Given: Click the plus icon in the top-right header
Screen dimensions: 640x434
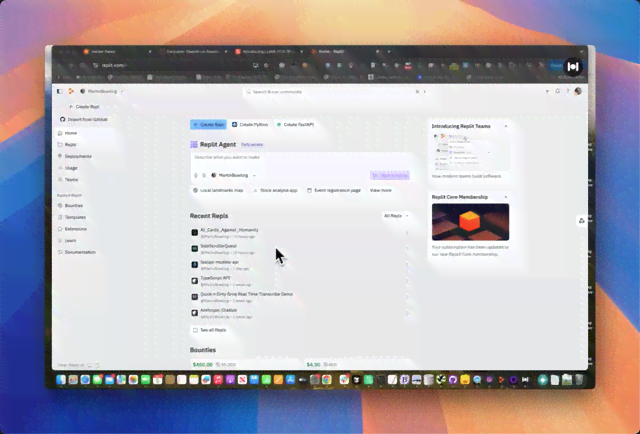Looking at the screenshot, I should tap(547, 91).
